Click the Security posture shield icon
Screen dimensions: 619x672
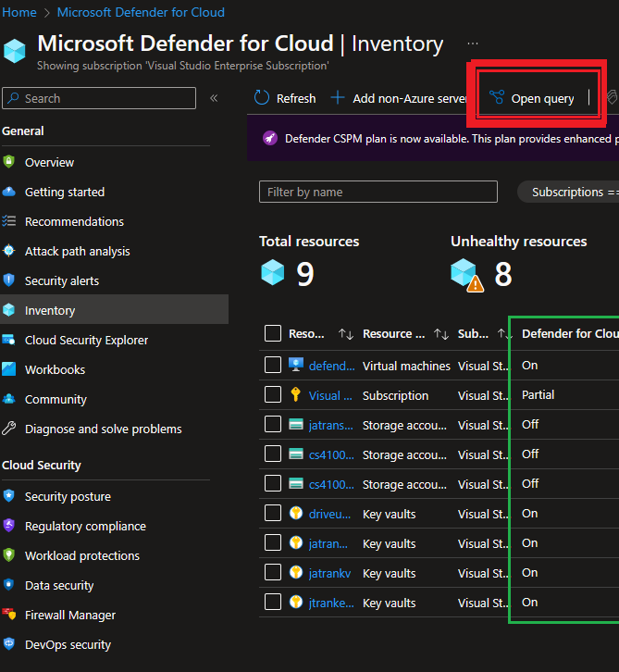(x=8, y=496)
